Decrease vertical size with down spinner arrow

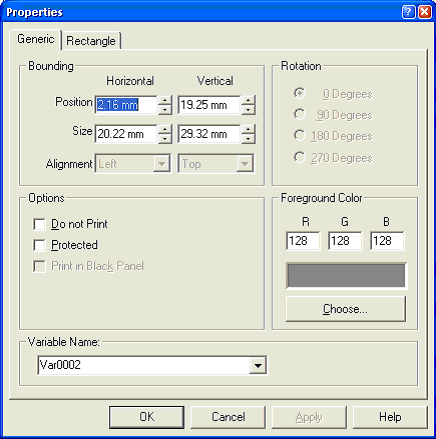(248, 139)
